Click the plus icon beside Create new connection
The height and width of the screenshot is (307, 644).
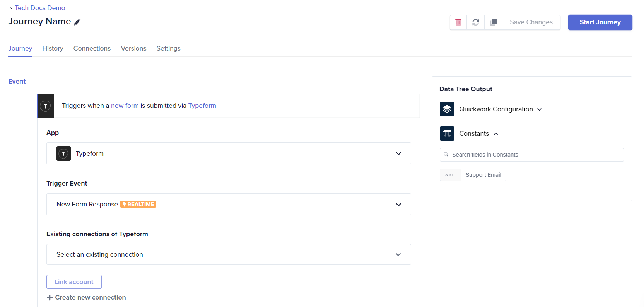pyautogui.click(x=50, y=298)
